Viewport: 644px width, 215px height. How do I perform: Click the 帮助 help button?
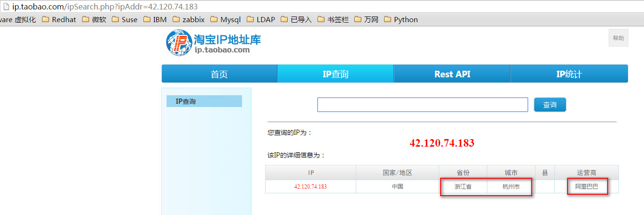[618, 38]
